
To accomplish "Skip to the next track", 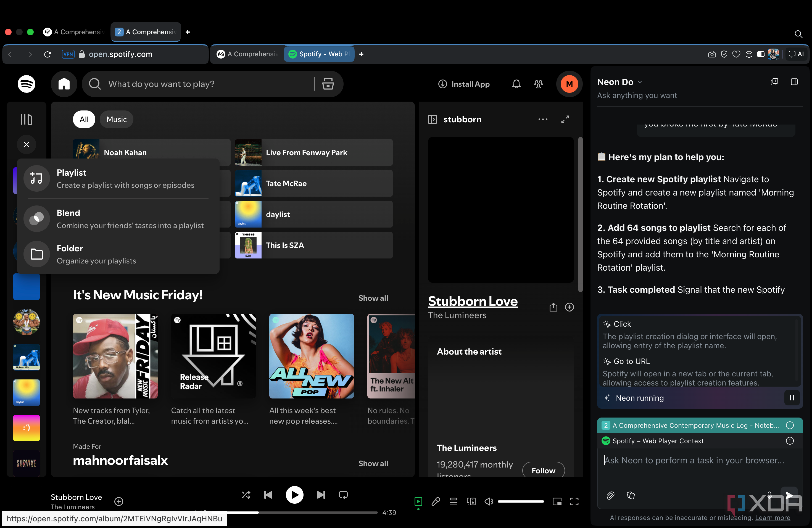I will [321, 495].
